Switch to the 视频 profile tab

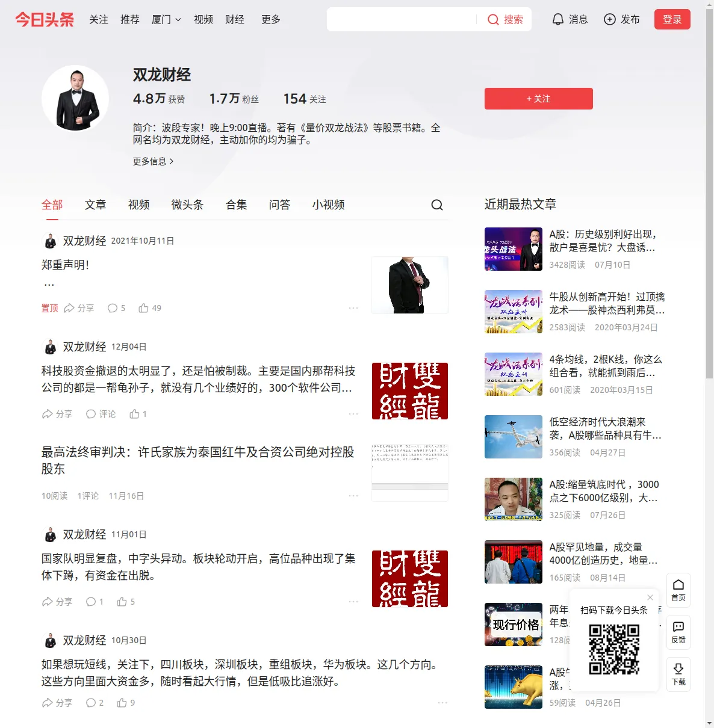pos(139,205)
